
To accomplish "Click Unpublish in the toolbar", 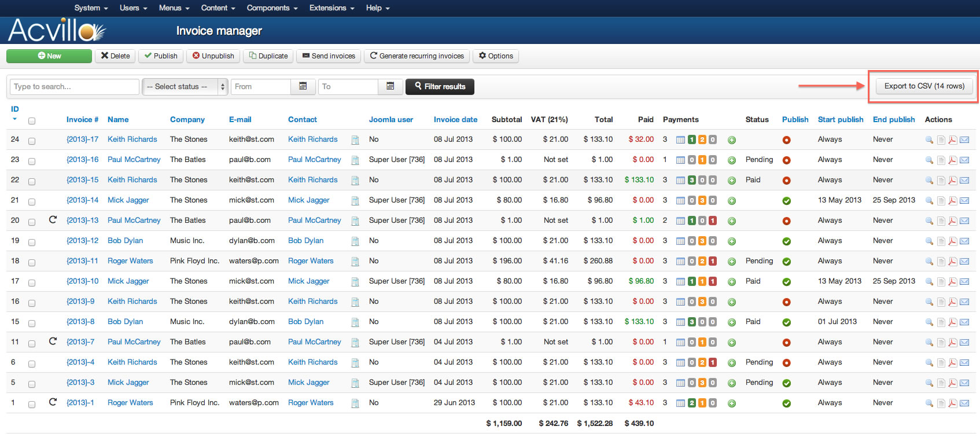I will (213, 56).
